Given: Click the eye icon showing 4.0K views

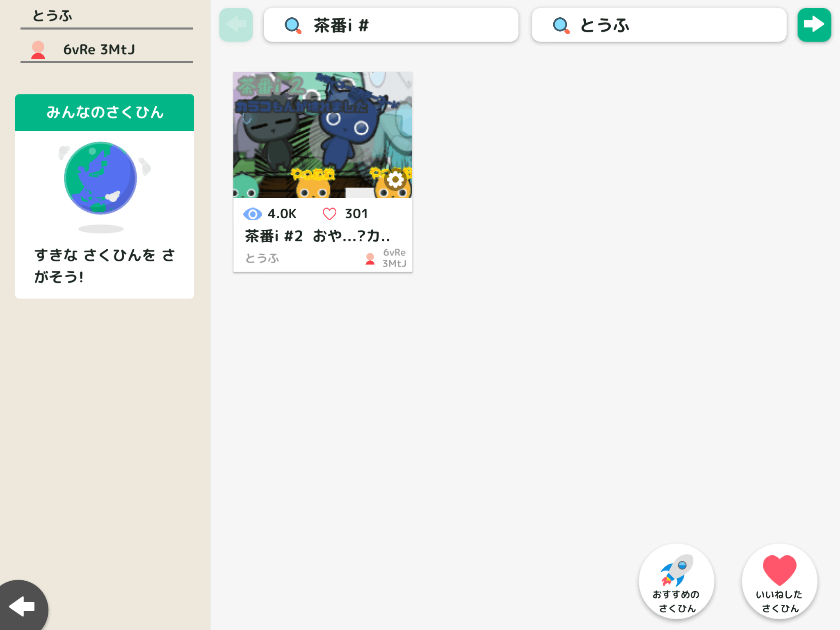Looking at the screenshot, I should (x=252, y=214).
